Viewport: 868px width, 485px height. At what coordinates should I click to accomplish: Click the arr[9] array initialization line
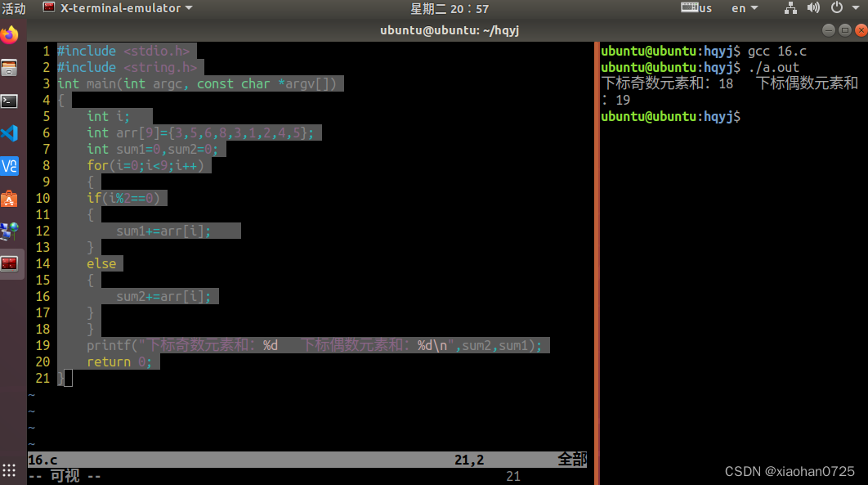[x=200, y=132]
